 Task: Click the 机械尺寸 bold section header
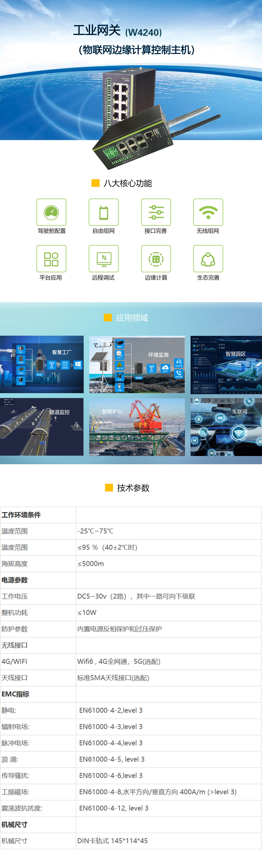pos(14,825)
